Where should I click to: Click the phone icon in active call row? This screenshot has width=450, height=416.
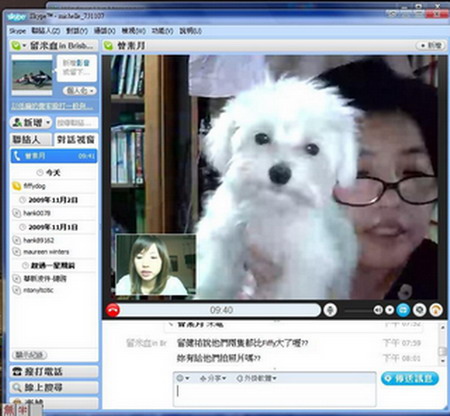17,156
